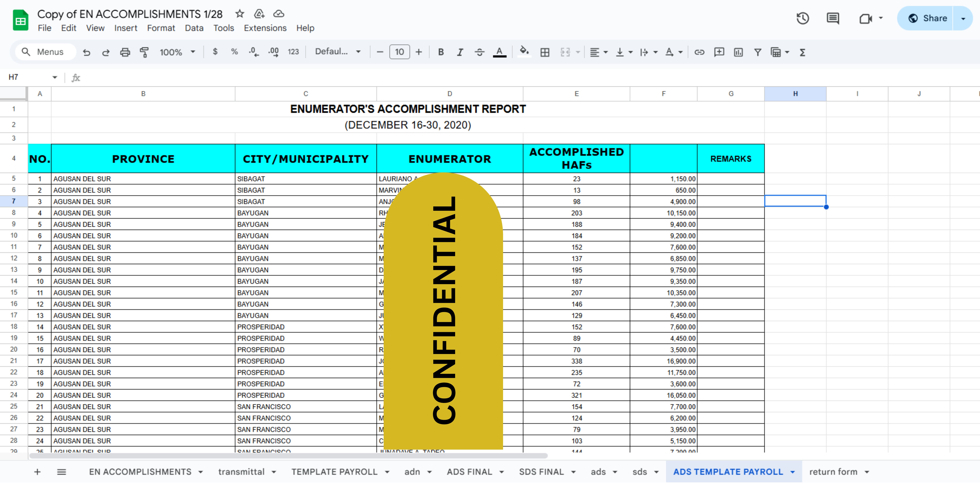Insert chart icon in toolbar
The height and width of the screenshot is (490, 980).
coord(738,52)
